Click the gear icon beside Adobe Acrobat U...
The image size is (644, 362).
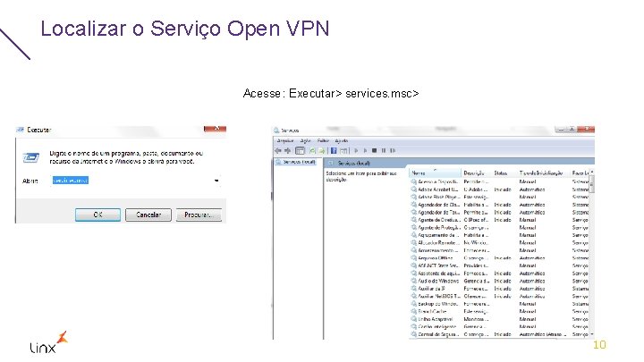[x=413, y=189]
